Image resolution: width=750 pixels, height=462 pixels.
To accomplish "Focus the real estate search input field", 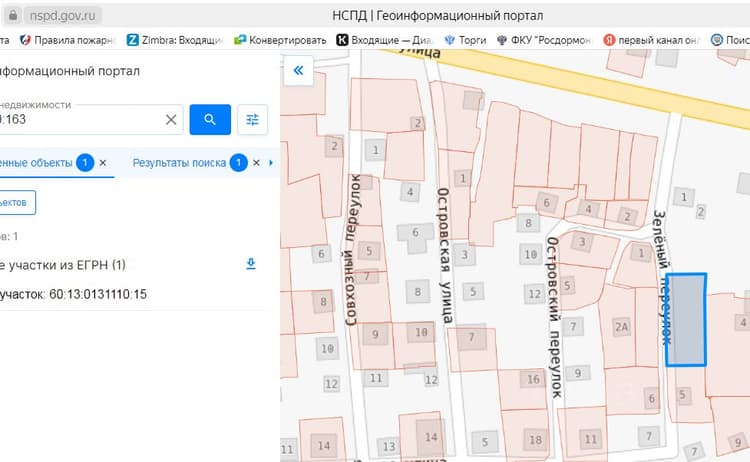I will 79,120.
